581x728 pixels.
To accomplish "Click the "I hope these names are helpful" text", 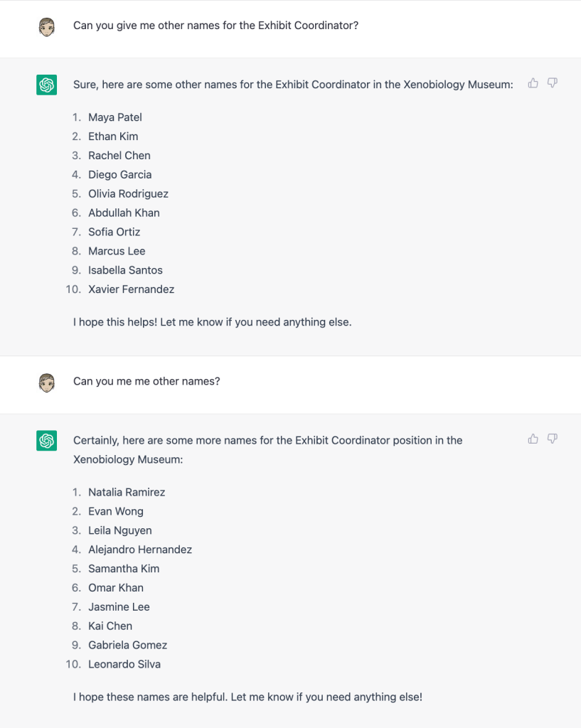I will [247, 697].
